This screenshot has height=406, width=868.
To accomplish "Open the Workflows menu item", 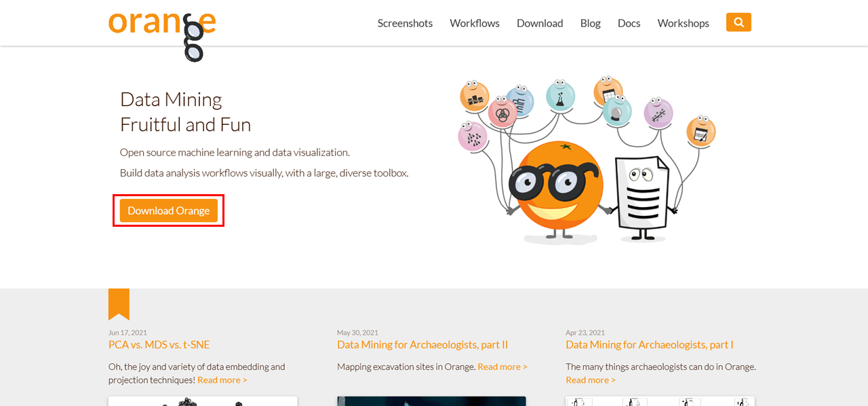I will 474,22.
